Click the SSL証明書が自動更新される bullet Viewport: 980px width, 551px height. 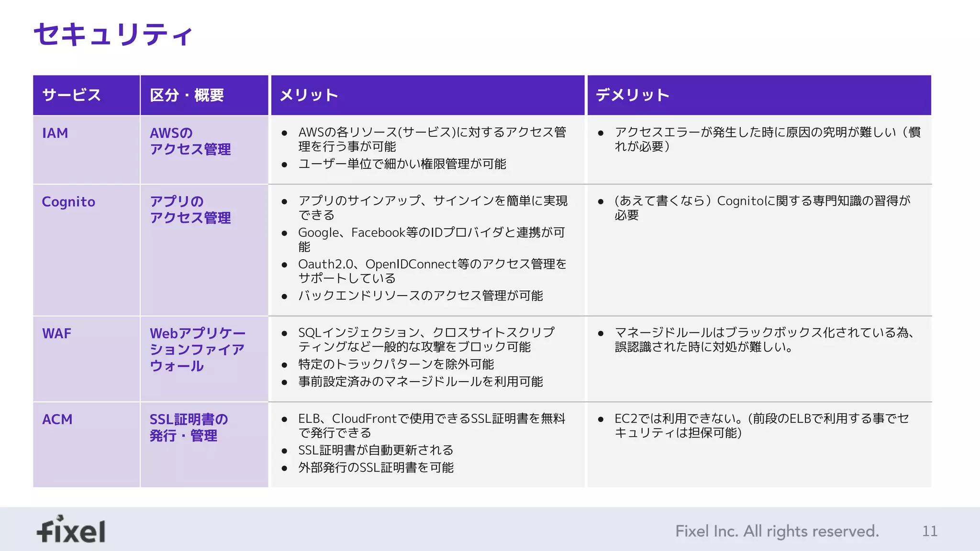tap(376, 450)
